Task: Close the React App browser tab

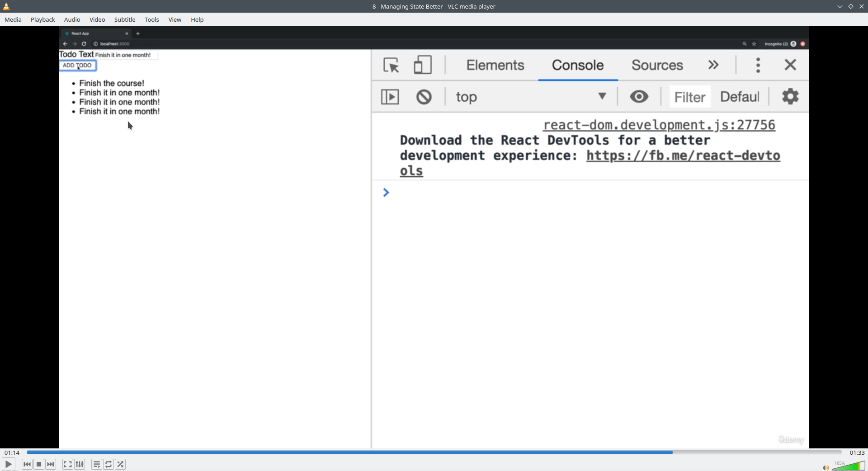Action: (x=127, y=33)
